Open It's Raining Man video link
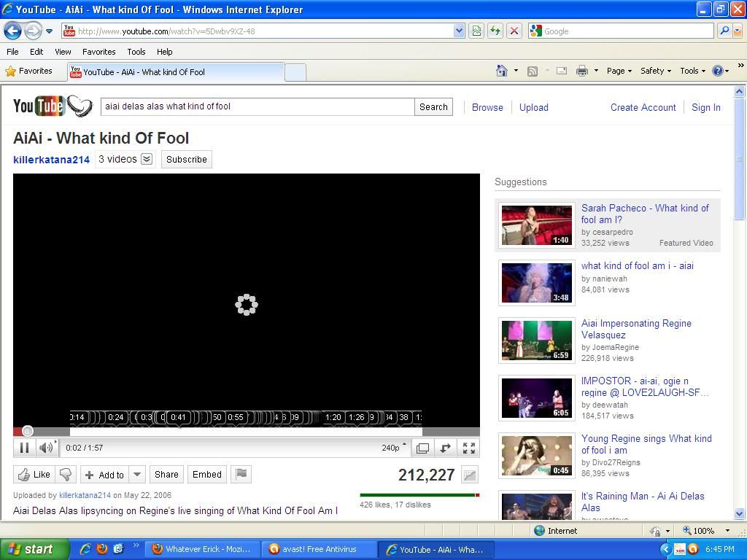 pos(643,502)
